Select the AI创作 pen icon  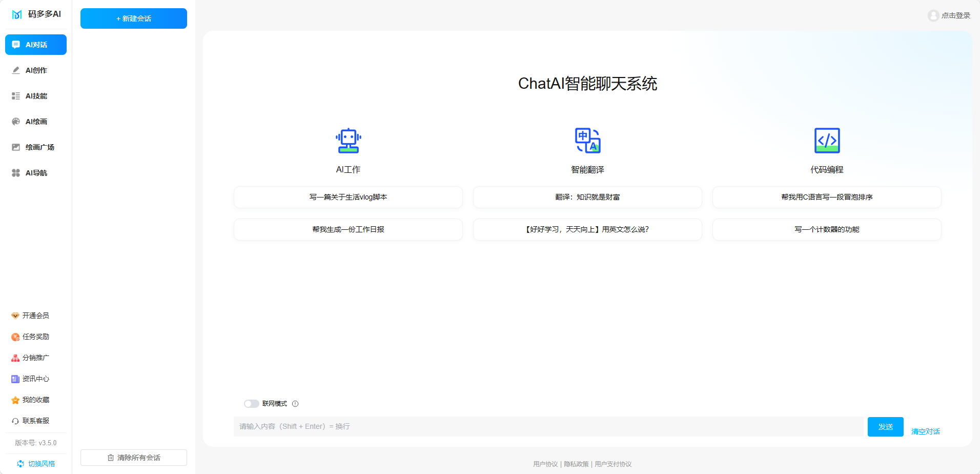[16, 70]
